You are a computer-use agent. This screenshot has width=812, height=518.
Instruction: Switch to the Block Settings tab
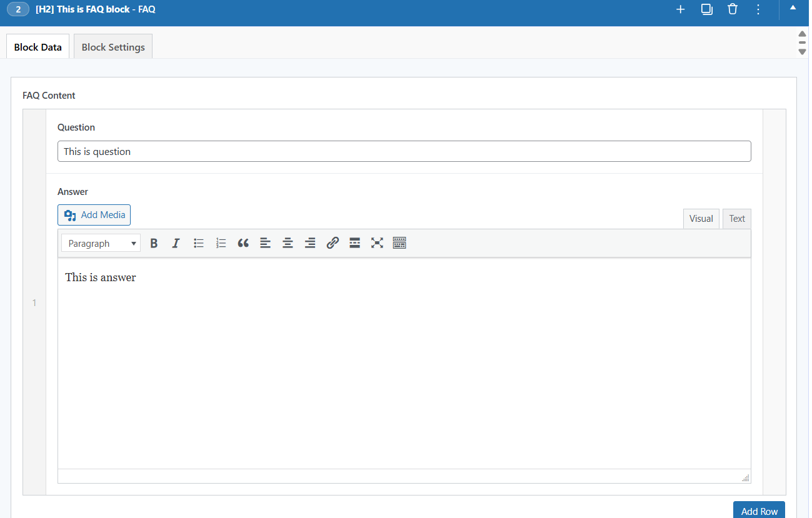(x=113, y=47)
